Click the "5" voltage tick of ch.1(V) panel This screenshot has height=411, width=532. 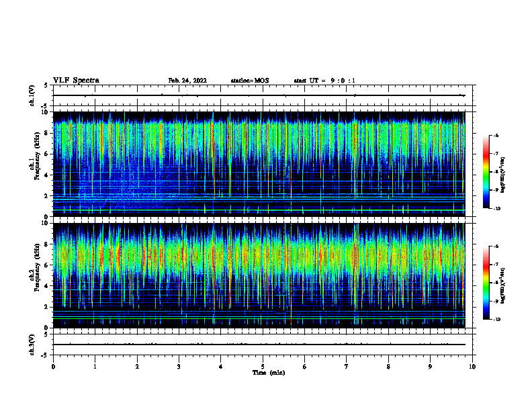click(46, 85)
